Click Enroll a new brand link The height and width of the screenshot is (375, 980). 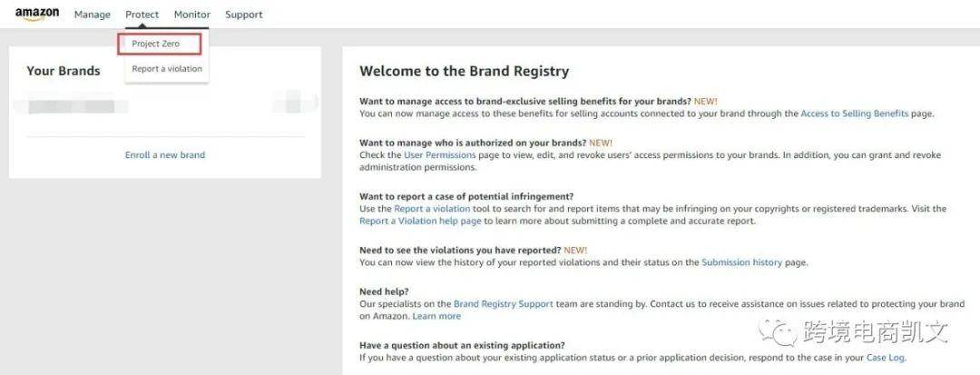(165, 155)
